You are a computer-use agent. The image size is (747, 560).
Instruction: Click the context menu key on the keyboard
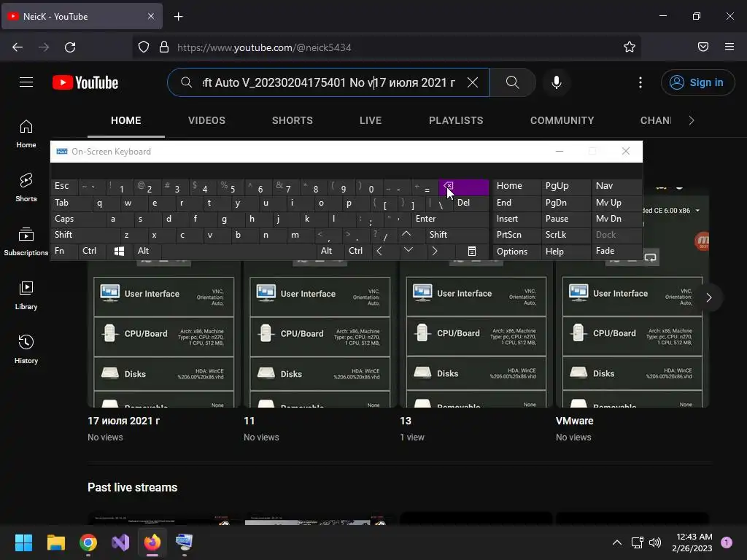click(472, 251)
